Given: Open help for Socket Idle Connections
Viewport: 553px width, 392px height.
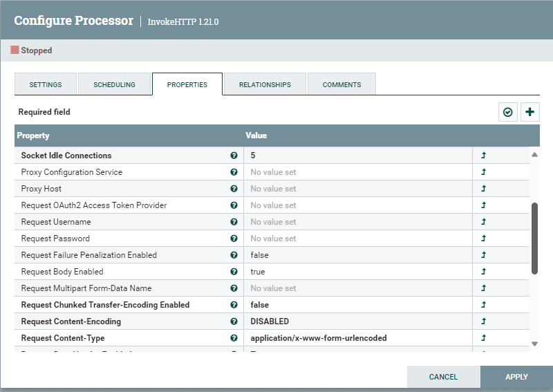Looking at the screenshot, I should point(234,156).
